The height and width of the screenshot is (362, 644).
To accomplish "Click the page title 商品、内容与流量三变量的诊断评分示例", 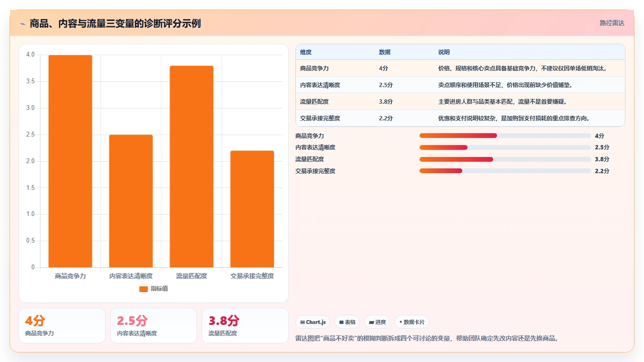I will (x=115, y=23).
